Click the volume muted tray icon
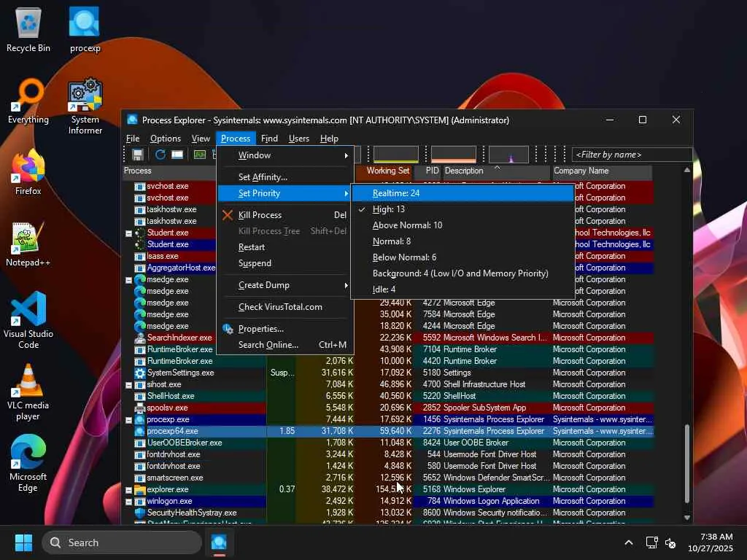Screen dimensions: 747x560 670,542
